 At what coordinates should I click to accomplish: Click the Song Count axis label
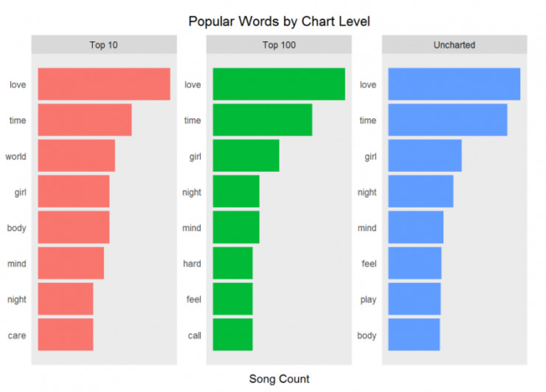[279, 379]
